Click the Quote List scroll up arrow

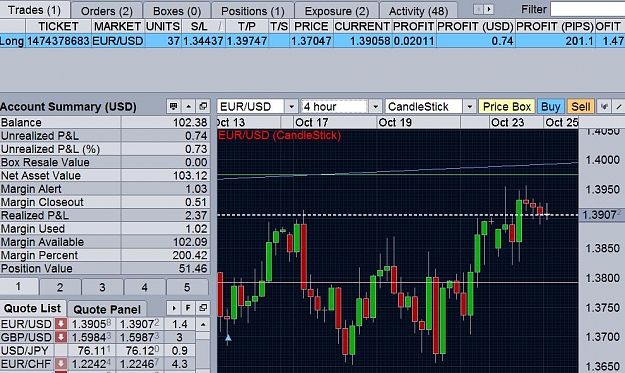(203, 324)
